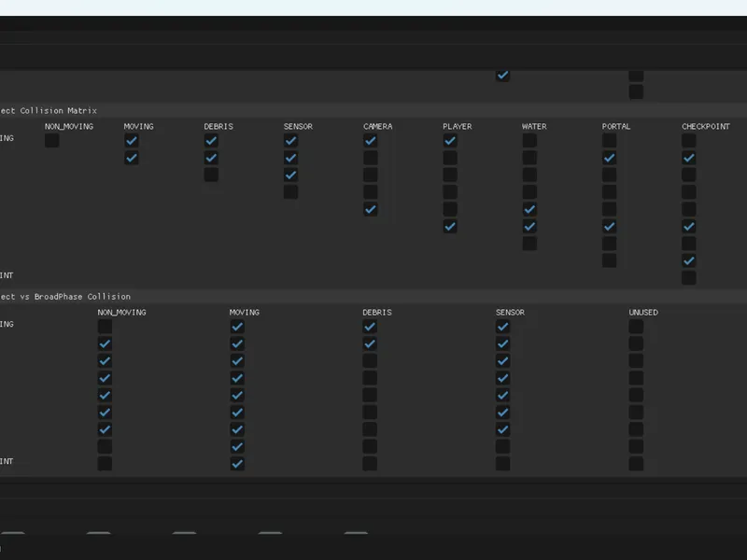Uncheck MOVING vs SENSOR in Object Collision Matrix
747x560 pixels.
point(290,158)
